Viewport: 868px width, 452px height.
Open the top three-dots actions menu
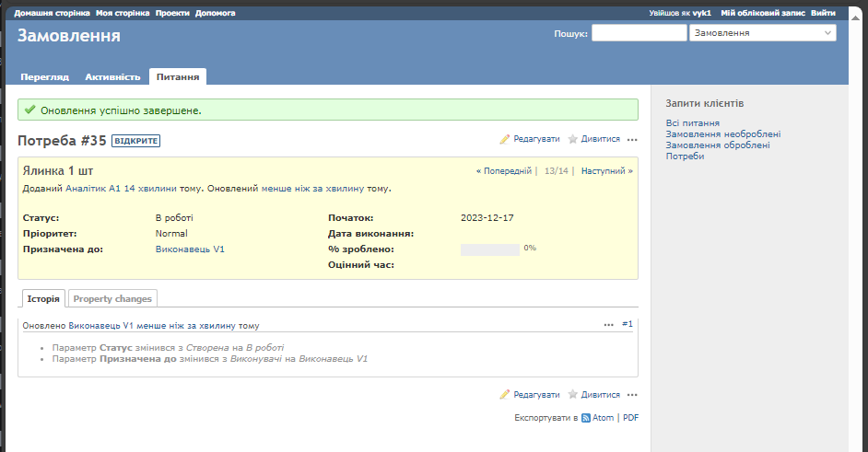pyautogui.click(x=632, y=140)
